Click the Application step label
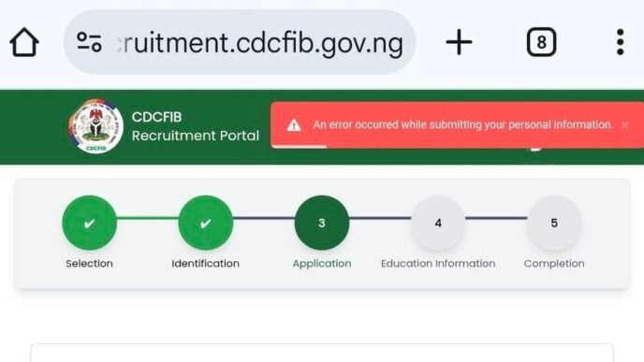This screenshot has height=362, width=644. click(322, 264)
